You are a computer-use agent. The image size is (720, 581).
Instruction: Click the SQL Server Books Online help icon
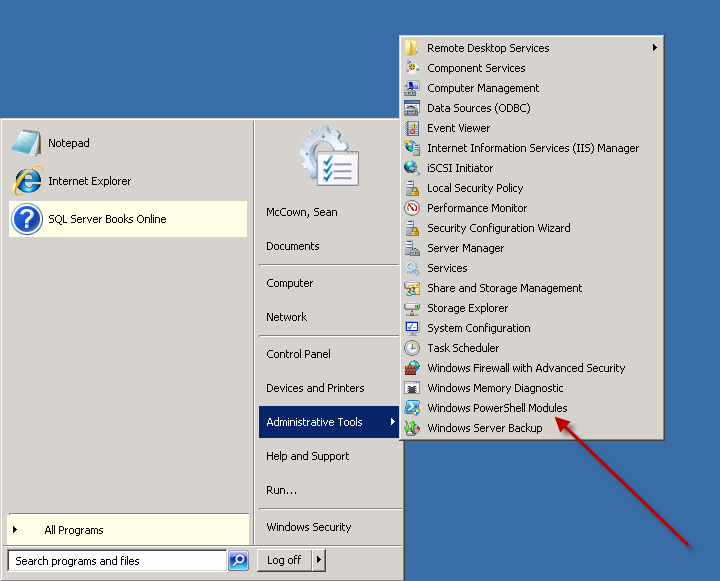27,219
